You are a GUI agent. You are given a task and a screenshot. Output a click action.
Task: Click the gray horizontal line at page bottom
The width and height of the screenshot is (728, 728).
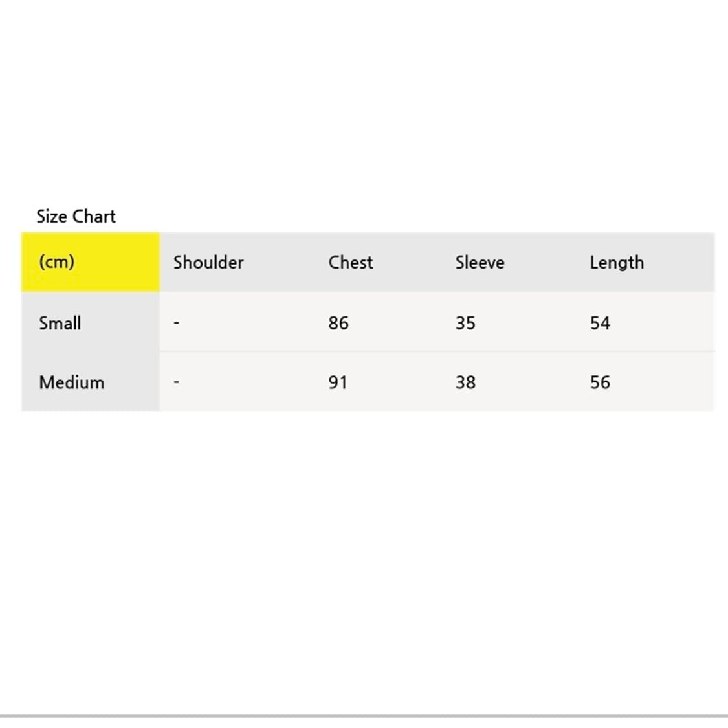(x=364, y=716)
